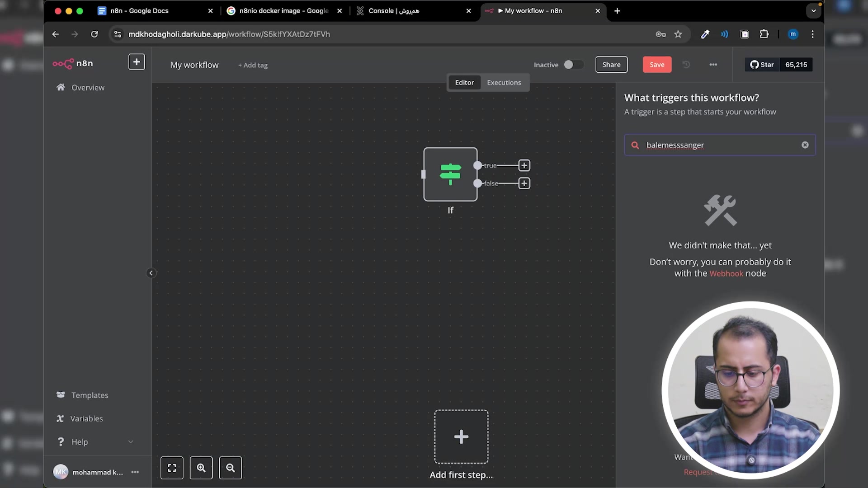Image resolution: width=868 pixels, height=488 pixels.
Task: Click the MK user avatar
Action: (61, 472)
